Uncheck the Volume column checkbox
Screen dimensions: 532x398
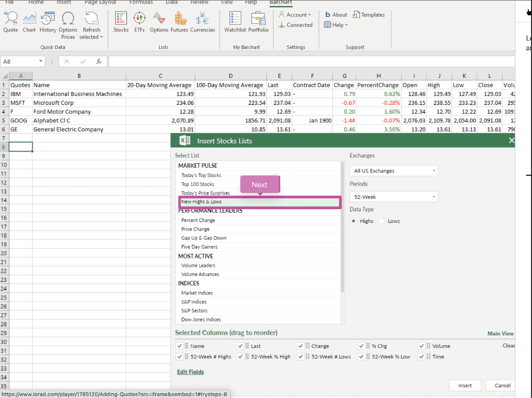(421, 346)
